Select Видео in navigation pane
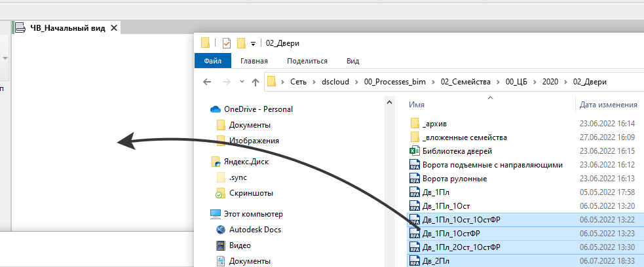 pos(240,245)
